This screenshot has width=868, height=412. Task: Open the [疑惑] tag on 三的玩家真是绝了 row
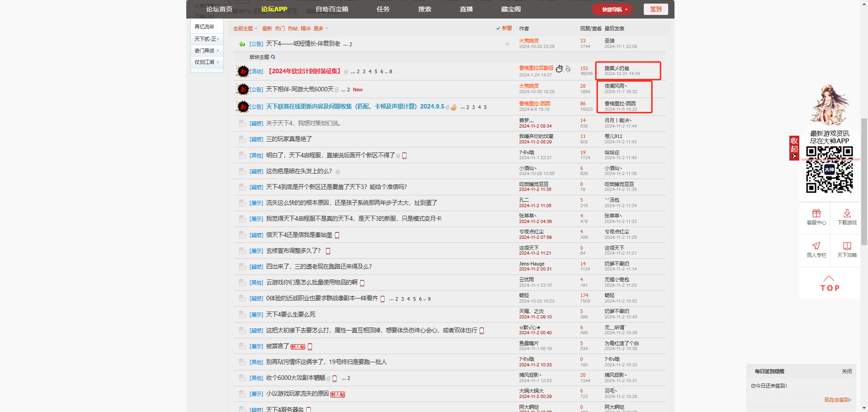tap(256, 139)
